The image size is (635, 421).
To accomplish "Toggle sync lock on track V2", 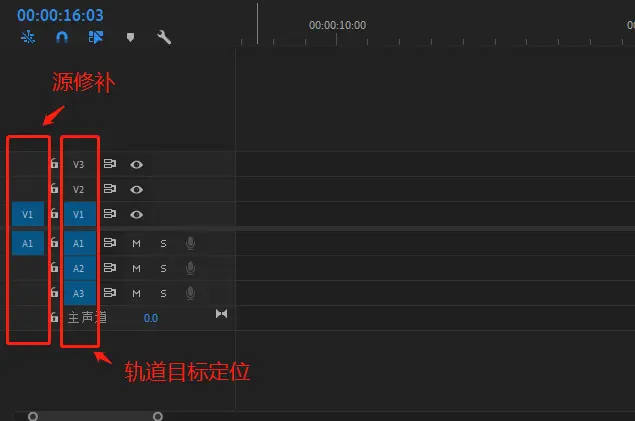I will [110, 189].
